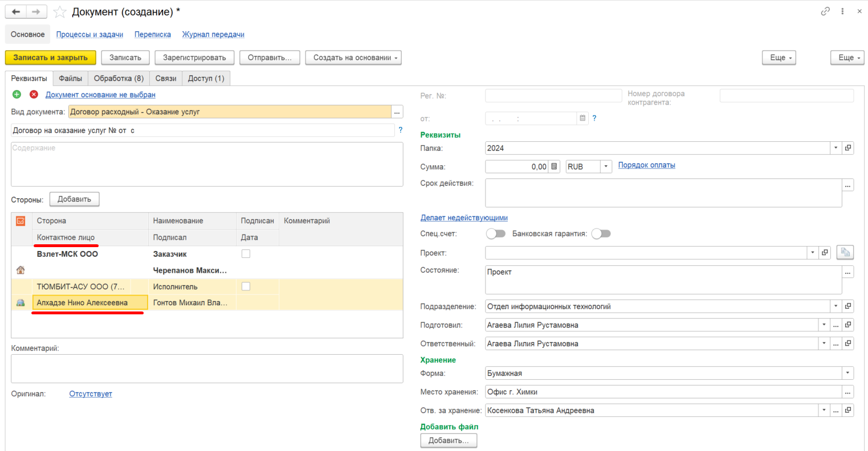Open the Процессы и задачи link
Screen dimensions: 868x451
coord(89,34)
